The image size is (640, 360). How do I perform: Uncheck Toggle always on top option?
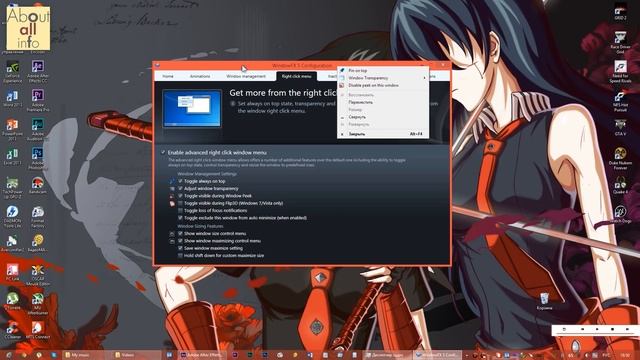pyautogui.click(x=180, y=181)
